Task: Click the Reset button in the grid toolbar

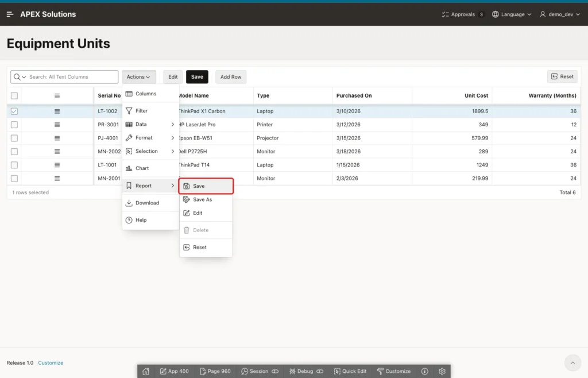Action: click(x=562, y=76)
